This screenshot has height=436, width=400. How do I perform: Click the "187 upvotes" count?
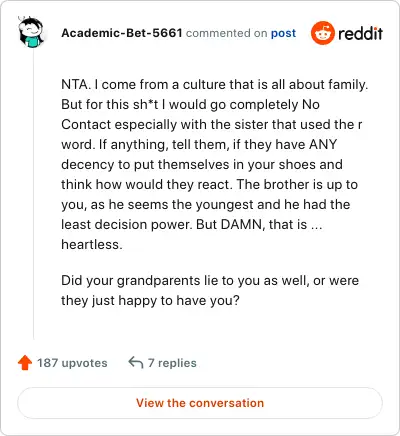[x=72, y=363]
